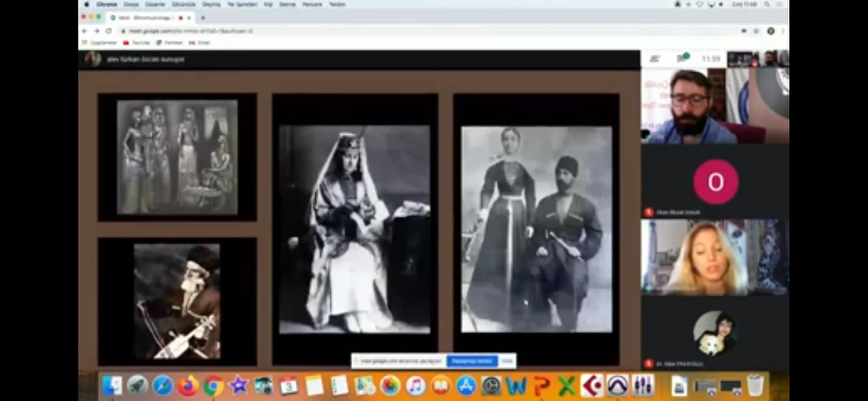The width and height of the screenshot is (868, 401).
Task: Open the Chrome three-dot menu
Action: pyautogui.click(x=782, y=31)
